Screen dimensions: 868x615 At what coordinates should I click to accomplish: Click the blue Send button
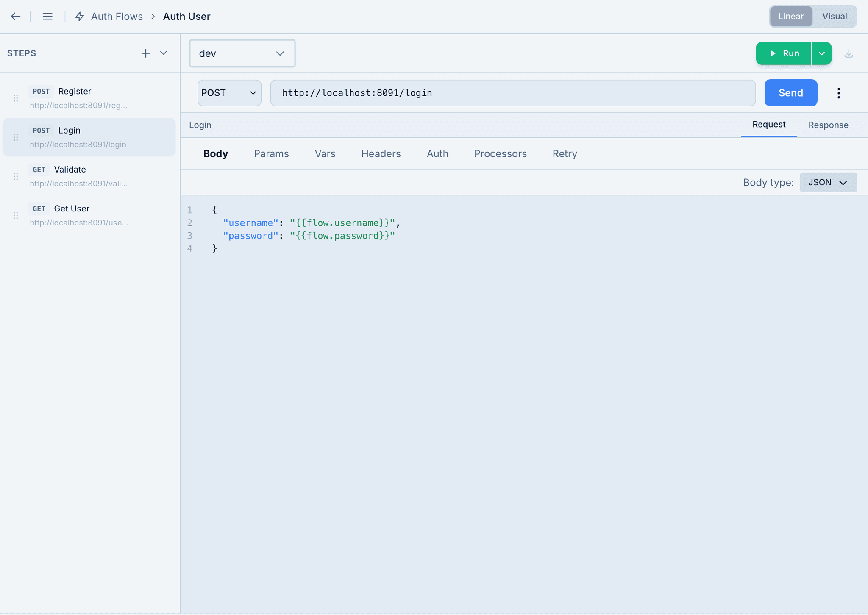point(790,93)
